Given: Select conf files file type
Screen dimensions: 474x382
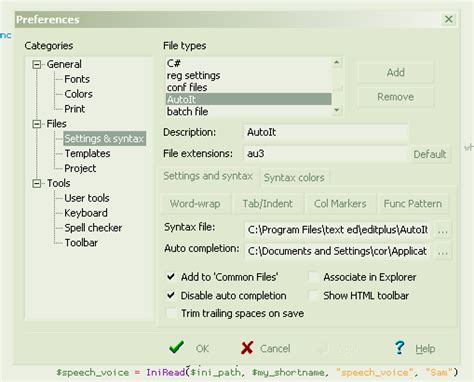Looking at the screenshot, I should pos(248,87).
